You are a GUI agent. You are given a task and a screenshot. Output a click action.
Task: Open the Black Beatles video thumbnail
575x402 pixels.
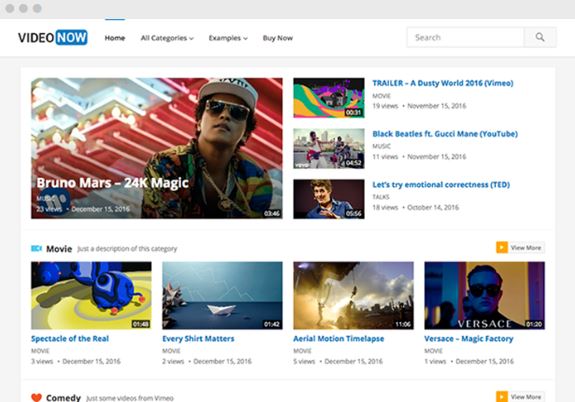click(x=329, y=149)
